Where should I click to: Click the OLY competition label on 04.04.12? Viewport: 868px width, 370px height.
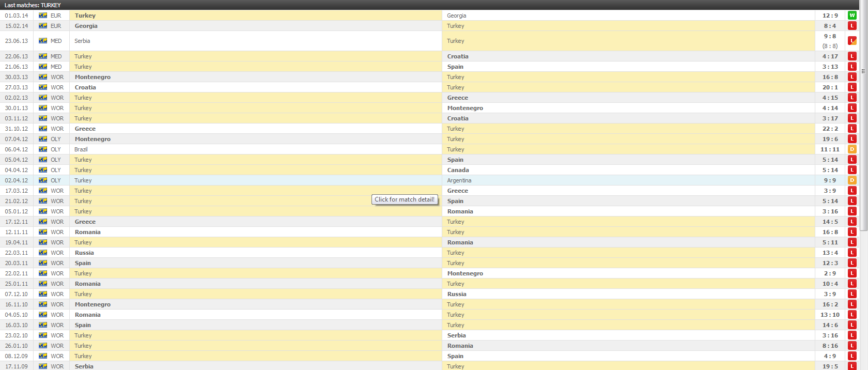tap(56, 170)
